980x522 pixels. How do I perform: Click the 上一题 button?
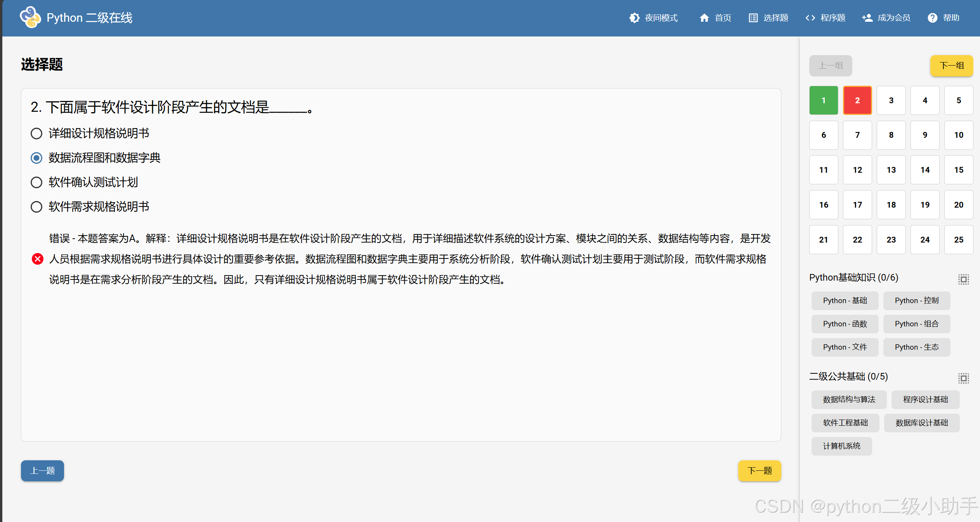42,471
